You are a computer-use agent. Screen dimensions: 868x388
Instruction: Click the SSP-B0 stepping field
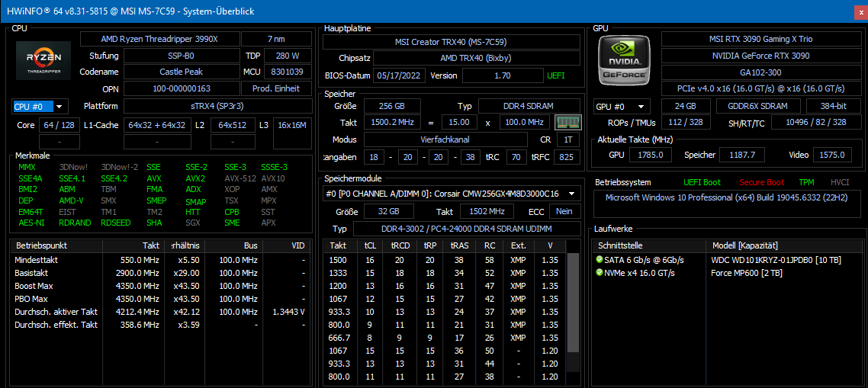(181, 56)
